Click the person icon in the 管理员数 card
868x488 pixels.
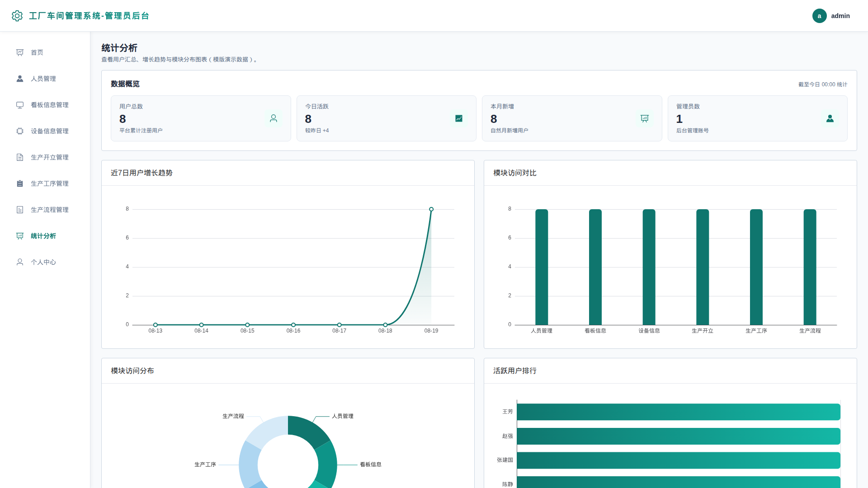point(830,118)
